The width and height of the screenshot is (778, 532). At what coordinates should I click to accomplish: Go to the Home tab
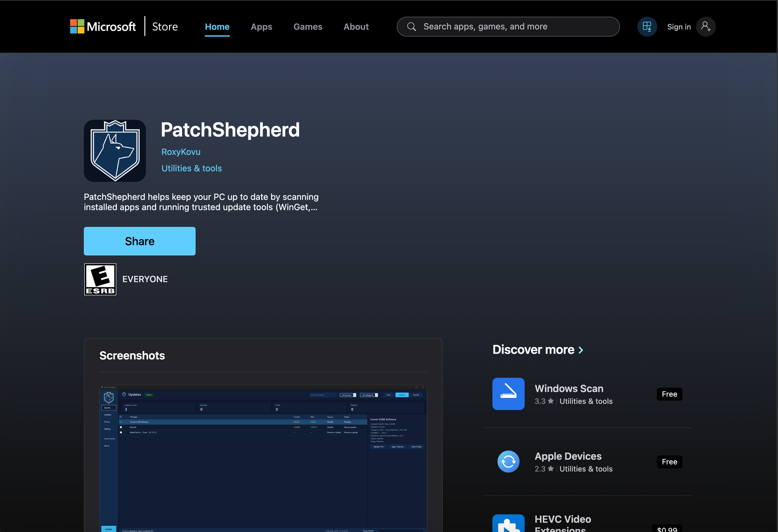tap(217, 27)
